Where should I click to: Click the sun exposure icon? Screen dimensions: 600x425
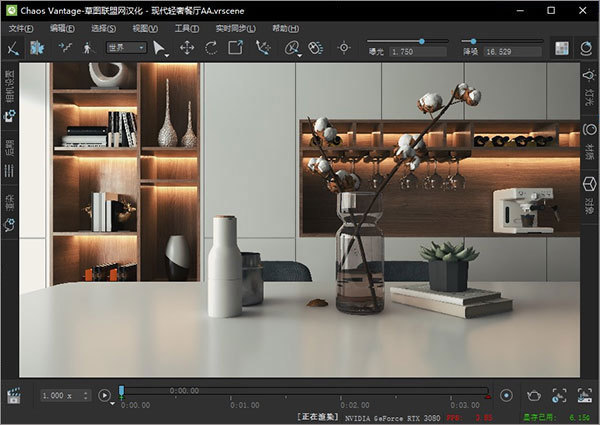tap(345, 47)
